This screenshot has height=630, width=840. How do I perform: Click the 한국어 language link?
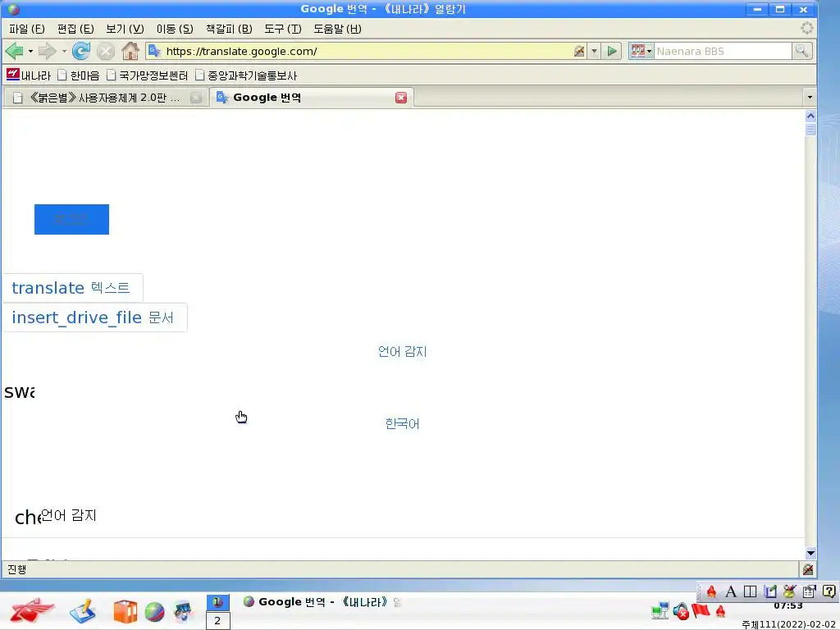pos(402,424)
